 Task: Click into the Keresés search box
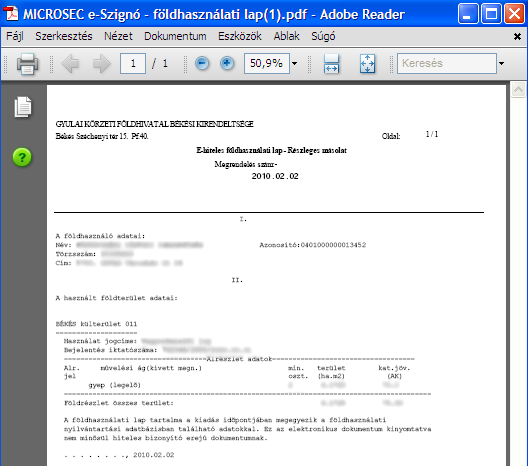(447, 63)
